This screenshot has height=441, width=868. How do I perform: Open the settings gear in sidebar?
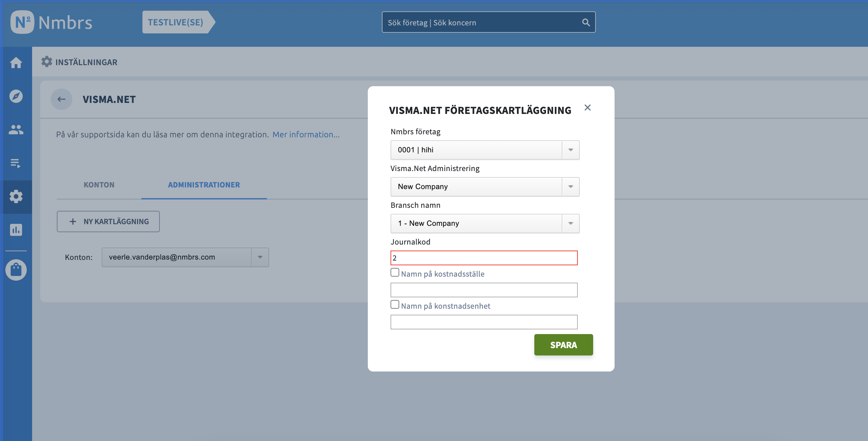pos(16,196)
